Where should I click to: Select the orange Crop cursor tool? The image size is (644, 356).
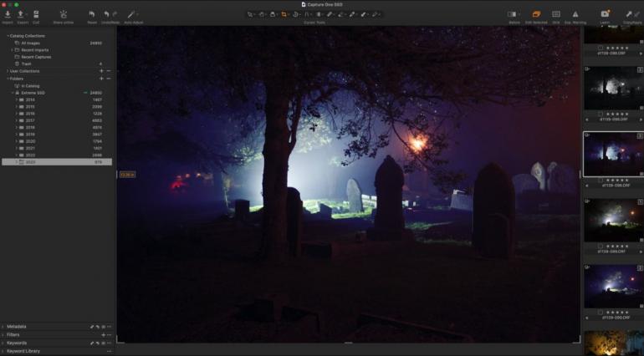pyautogui.click(x=284, y=14)
